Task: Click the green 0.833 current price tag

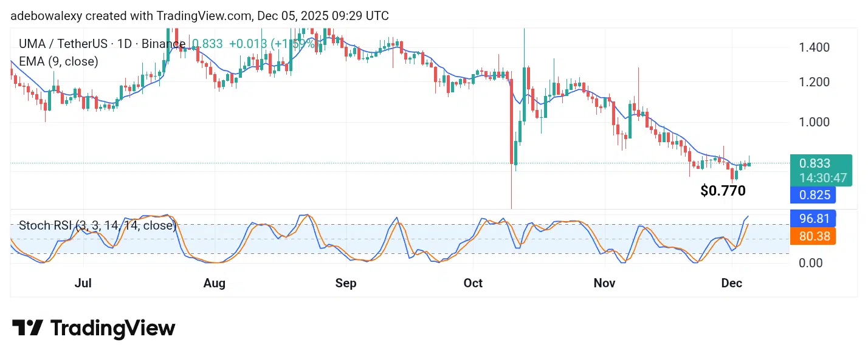Action: click(x=815, y=164)
